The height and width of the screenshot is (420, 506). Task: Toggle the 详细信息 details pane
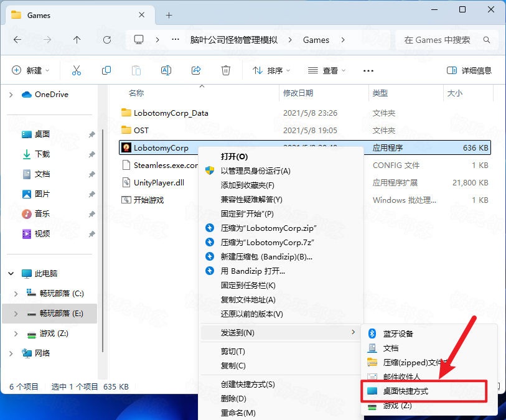(x=469, y=70)
